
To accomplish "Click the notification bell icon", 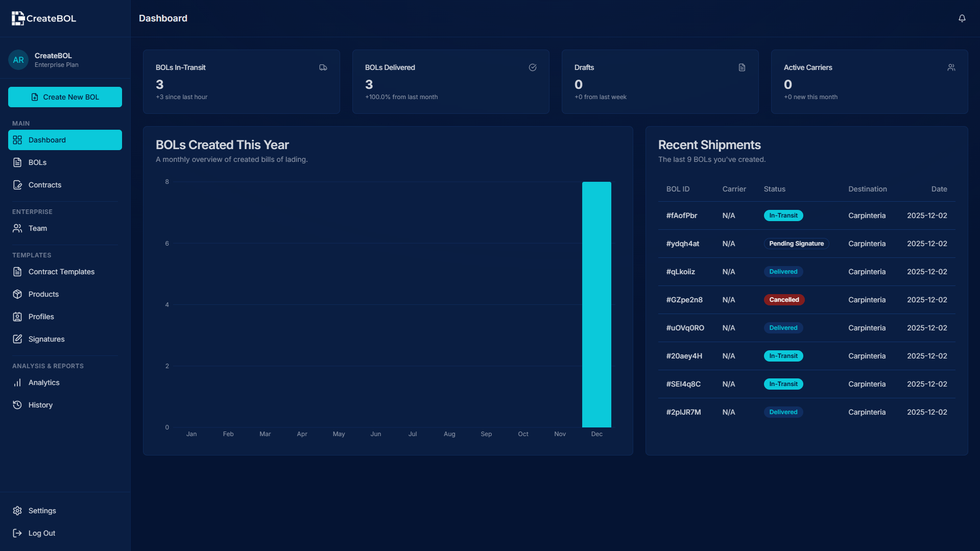I will point(962,18).
